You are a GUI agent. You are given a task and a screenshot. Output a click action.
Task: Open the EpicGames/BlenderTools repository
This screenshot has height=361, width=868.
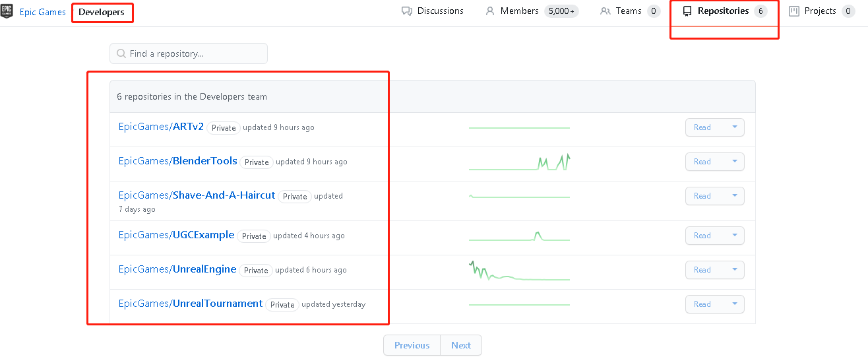pyautogui.click(x=178, y=161)
